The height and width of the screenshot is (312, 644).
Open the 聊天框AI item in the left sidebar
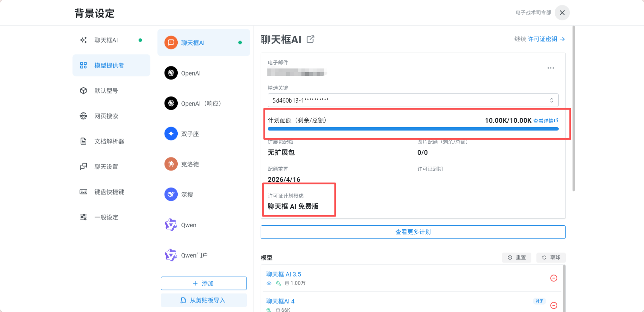(x=111, y=40)
